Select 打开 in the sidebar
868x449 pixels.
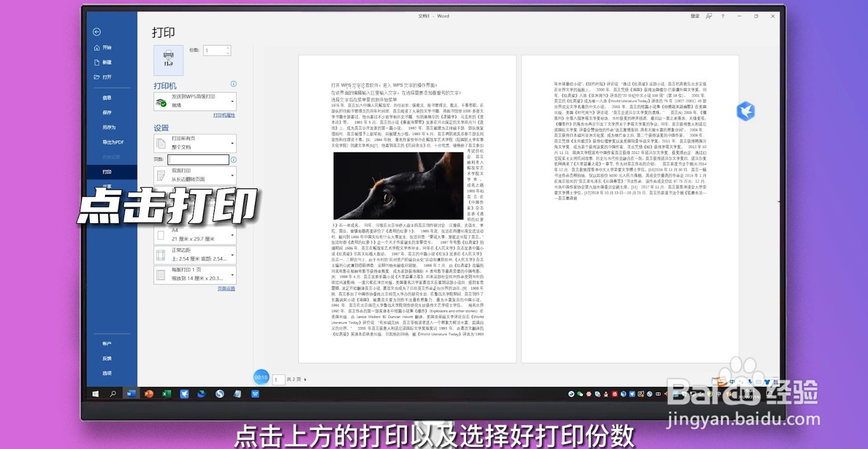pos(103,77)
